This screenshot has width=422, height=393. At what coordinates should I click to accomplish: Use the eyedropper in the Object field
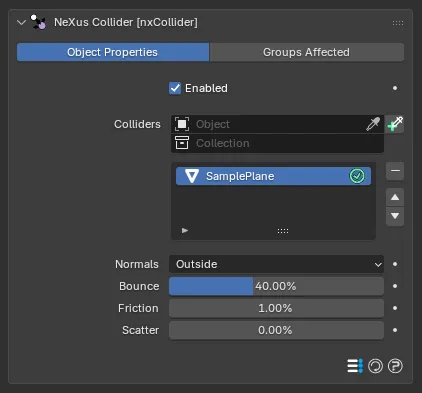[373, 124]
